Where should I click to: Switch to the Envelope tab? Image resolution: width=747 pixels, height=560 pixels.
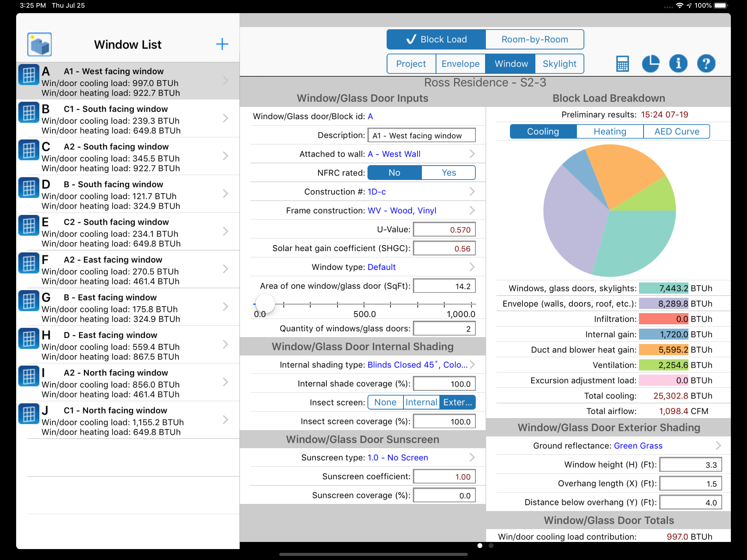coord(460,64)
